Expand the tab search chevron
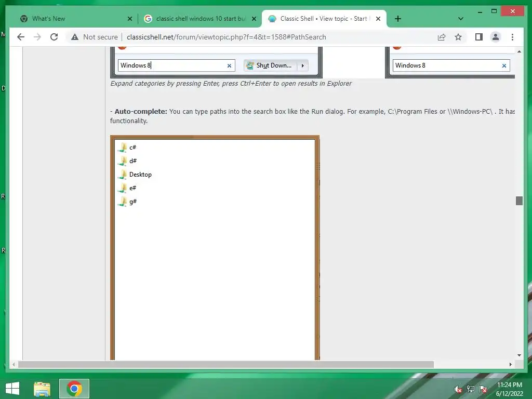 (461, 19)
